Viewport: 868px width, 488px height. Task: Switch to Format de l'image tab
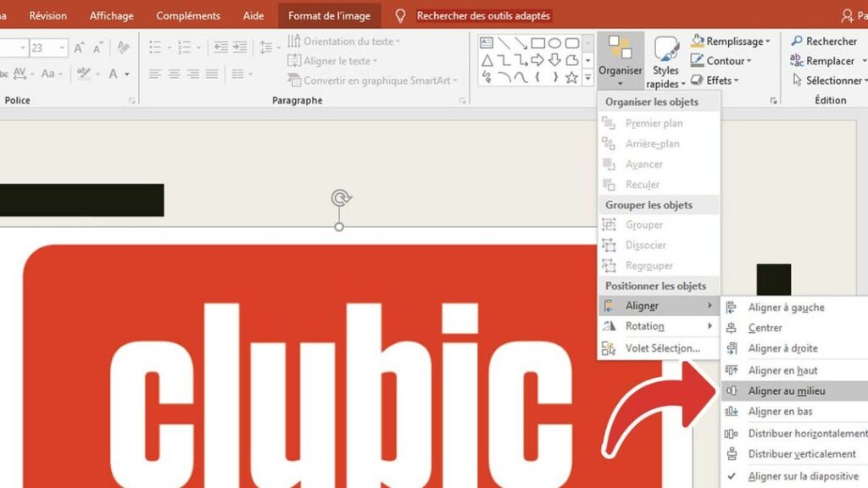pyautogui.click(x=330, y=15)
